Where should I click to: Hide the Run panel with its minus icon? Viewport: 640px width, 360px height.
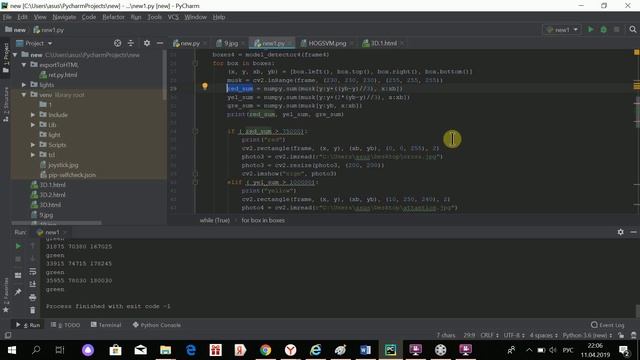(633, 232)
